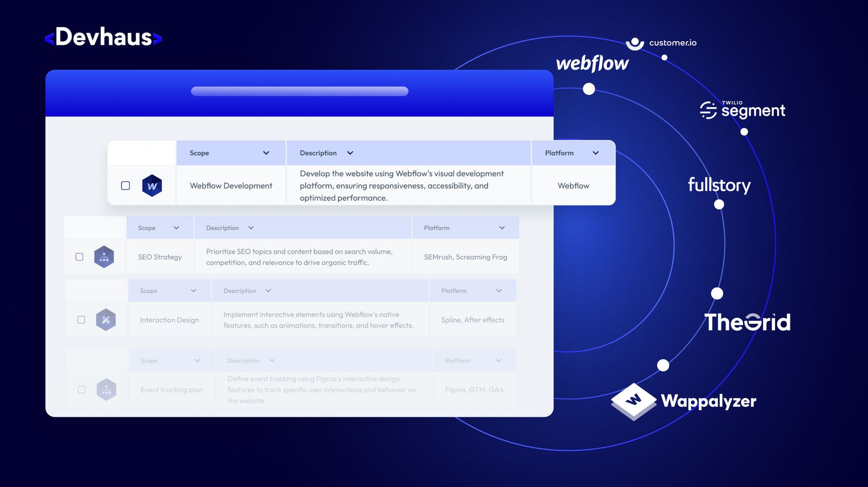This screenshot has width=868, height=487.
Task: Expand Description dropdown above Event tracking row
Action: pyautogui.click(x=272, y=360)
